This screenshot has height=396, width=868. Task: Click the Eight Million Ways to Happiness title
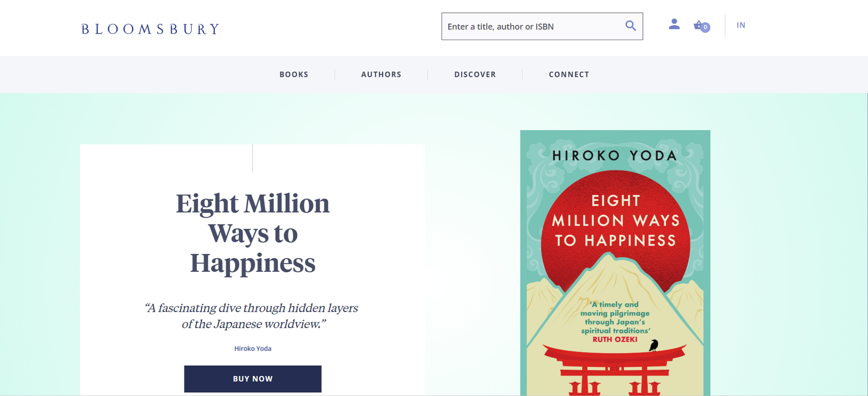253,233
